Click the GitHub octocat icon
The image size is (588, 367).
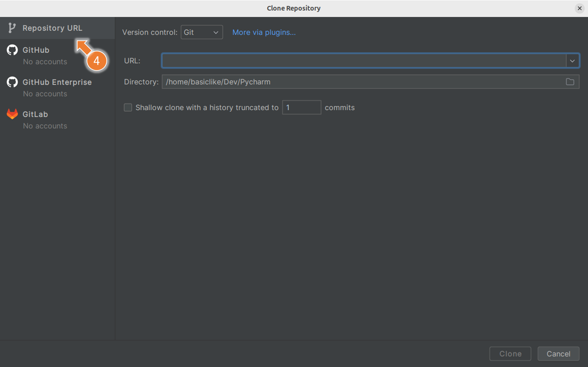tap(12, 50)
